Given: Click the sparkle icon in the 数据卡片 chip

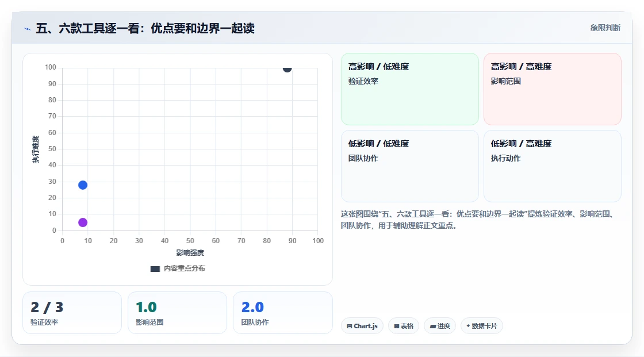Looking at the screenshot, I should (x=468, y=326).
